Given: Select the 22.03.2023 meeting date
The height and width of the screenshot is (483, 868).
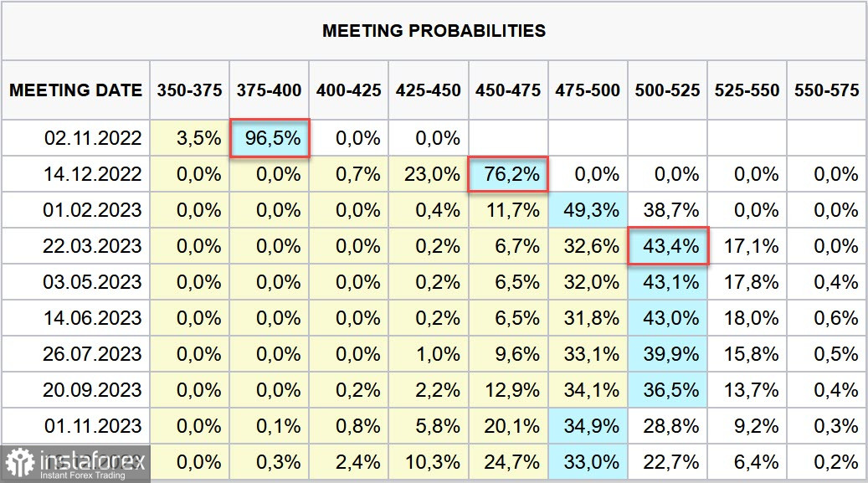Looking at the screenshot, I should [x=92, y=246].
